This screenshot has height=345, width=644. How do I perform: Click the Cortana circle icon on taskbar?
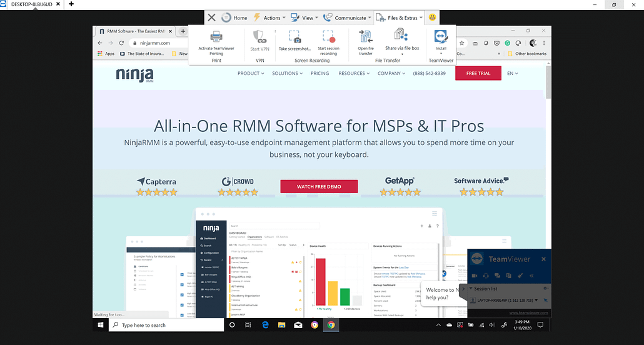coord(232,325)
